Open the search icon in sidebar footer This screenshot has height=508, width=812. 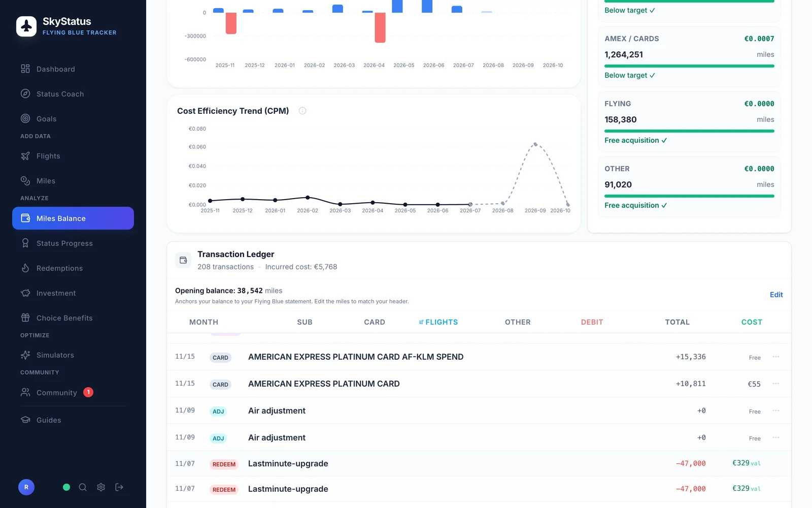click(83, 487)
